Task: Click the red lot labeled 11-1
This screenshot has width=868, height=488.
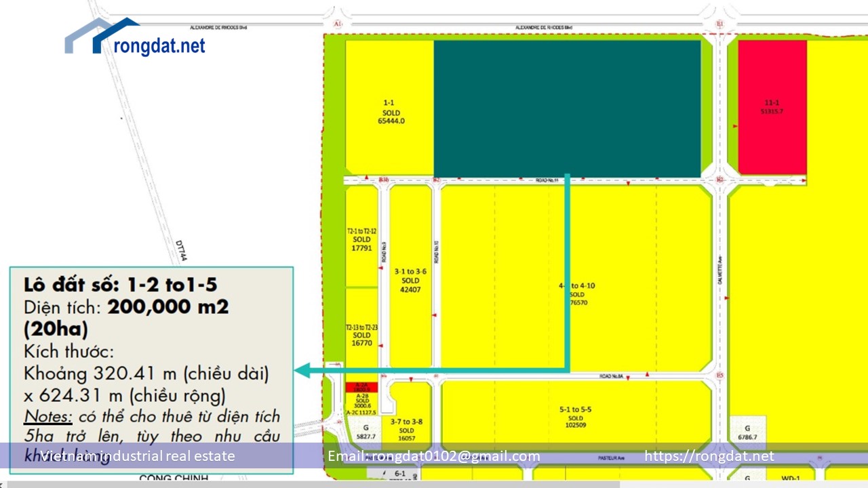Action: [772, 107]
